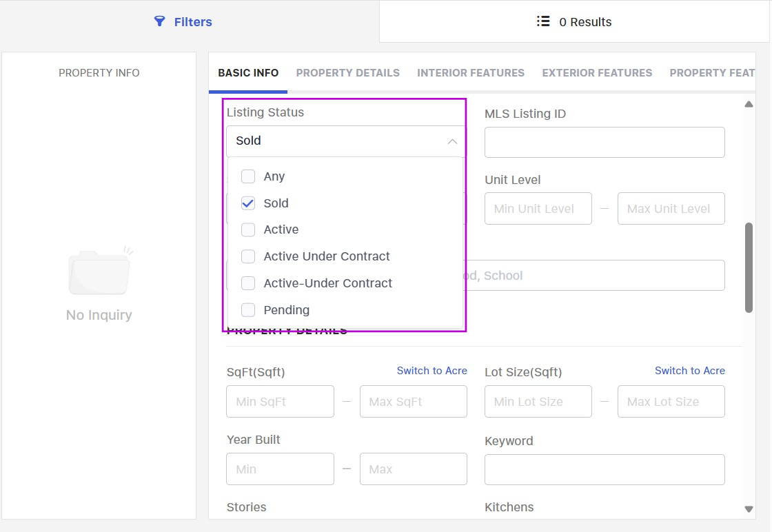Click the Results list icon
The image size is (772, 532).
pyautogui.click(x=543, y=21)
